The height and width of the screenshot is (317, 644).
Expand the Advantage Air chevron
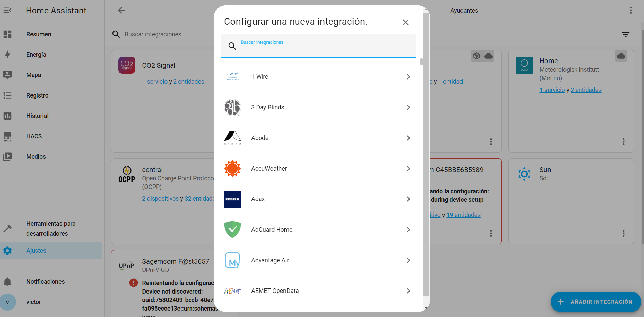tap(408, 260)
